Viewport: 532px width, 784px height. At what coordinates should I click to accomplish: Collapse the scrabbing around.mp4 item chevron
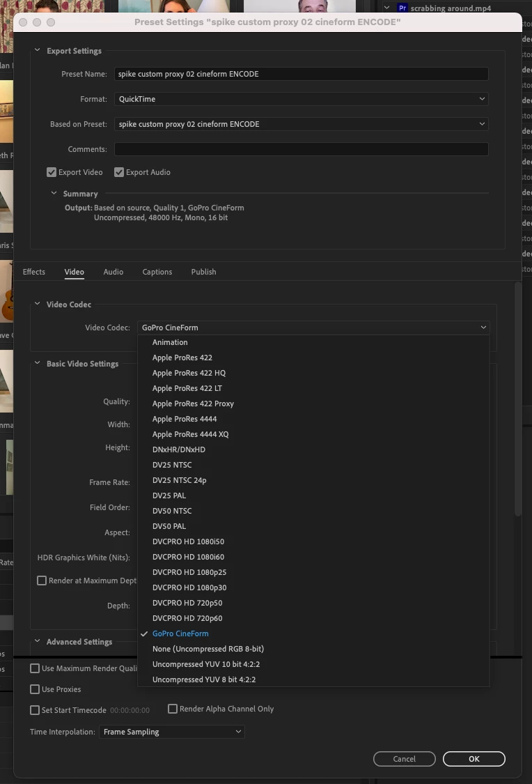(x=386, y=8)
